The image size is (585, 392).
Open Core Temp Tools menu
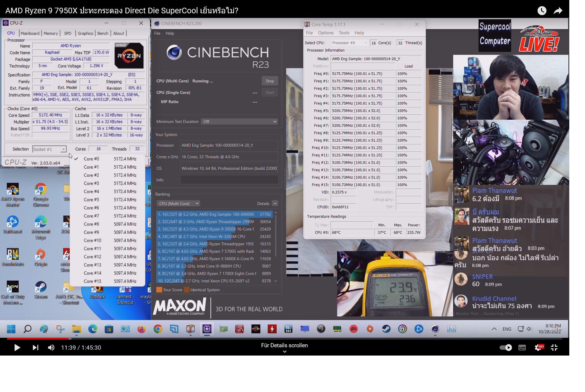pyautogui.click(x=344, y=33)
